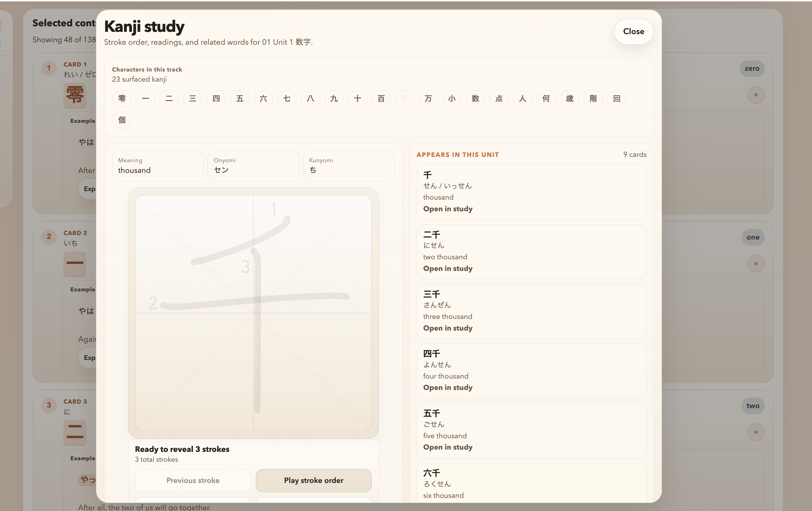Click the 'one' tag on Card 2
This screenshot has height=511, width=812.
point(753,237)
